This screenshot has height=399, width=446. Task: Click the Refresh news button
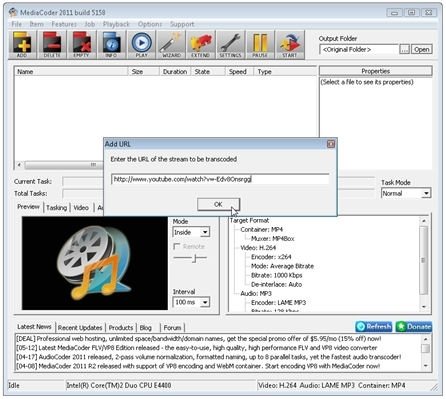point(374,327)
